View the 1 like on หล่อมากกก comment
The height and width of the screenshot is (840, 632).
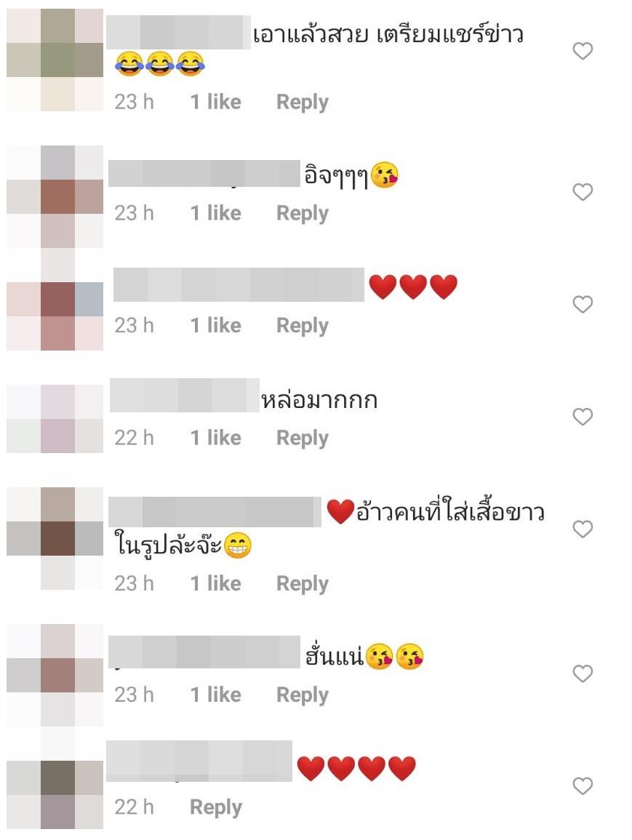216,438
